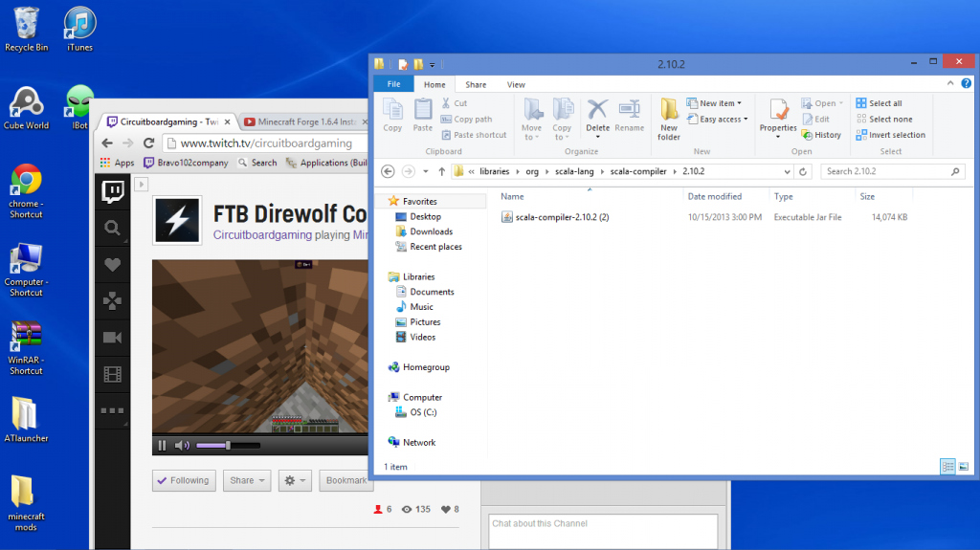Toggle the Following button on Twitch

click(x=183, y=480)
